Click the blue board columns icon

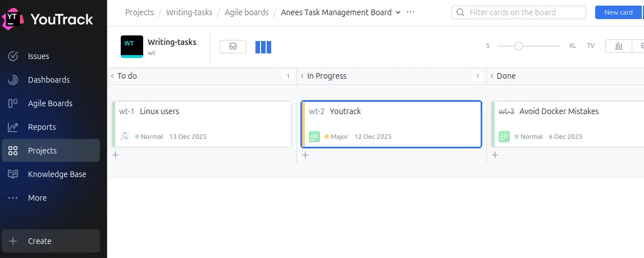click(x=263, y=47)
